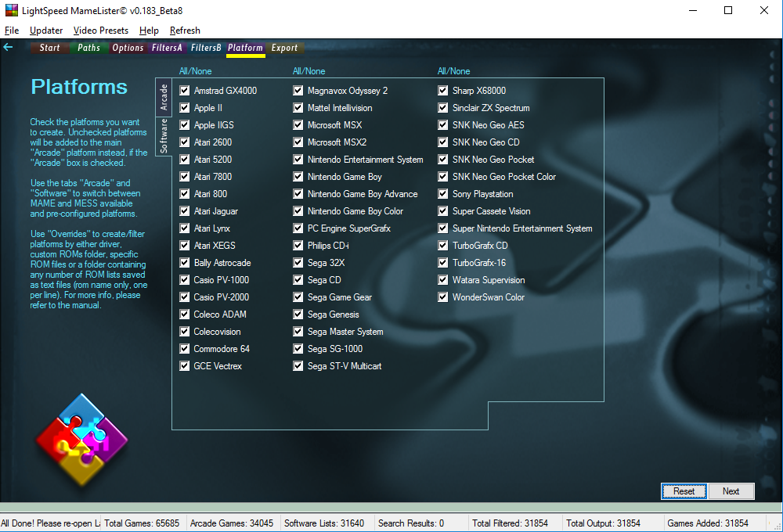Switch to the Start tab
The image size is (783, 532).
[x=49, y=48]
